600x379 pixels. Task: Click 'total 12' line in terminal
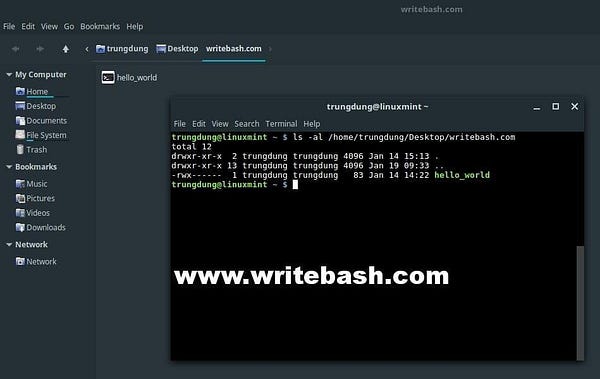(191, 147)
